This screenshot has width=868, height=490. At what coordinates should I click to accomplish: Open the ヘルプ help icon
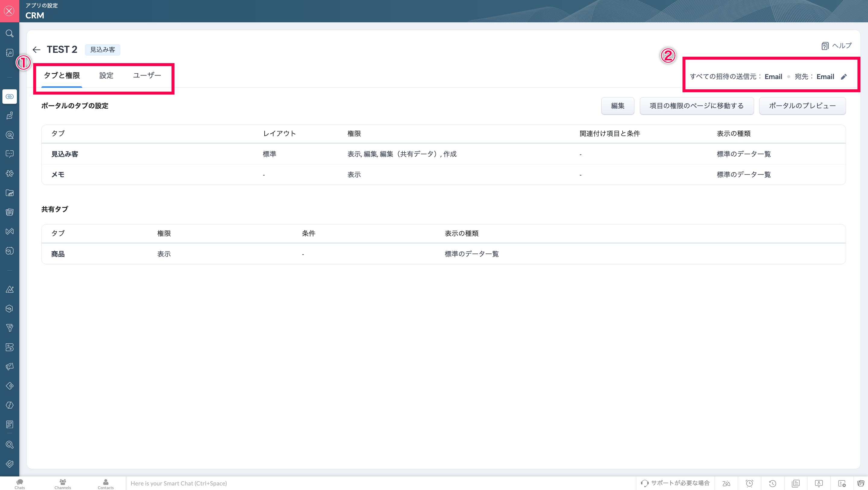point(825,46)
